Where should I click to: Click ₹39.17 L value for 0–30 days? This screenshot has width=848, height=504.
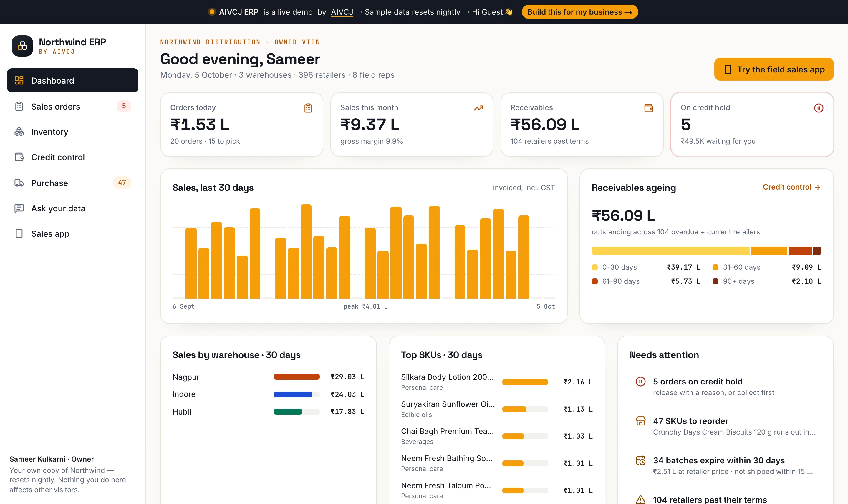(x=683, y=267)
